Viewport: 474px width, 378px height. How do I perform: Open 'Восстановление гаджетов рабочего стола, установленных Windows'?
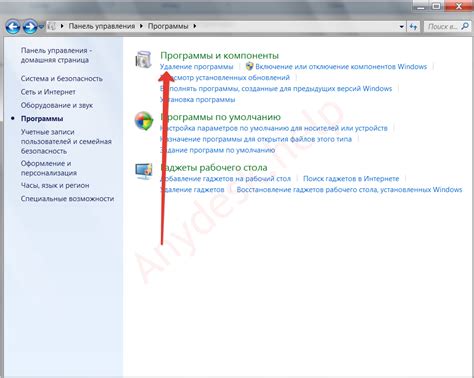tap(349, 190)
